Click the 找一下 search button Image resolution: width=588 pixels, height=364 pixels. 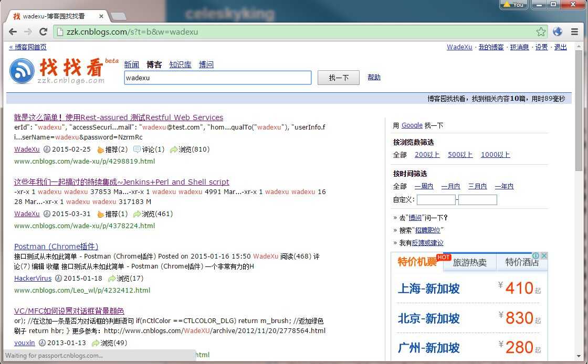(339, 78)
